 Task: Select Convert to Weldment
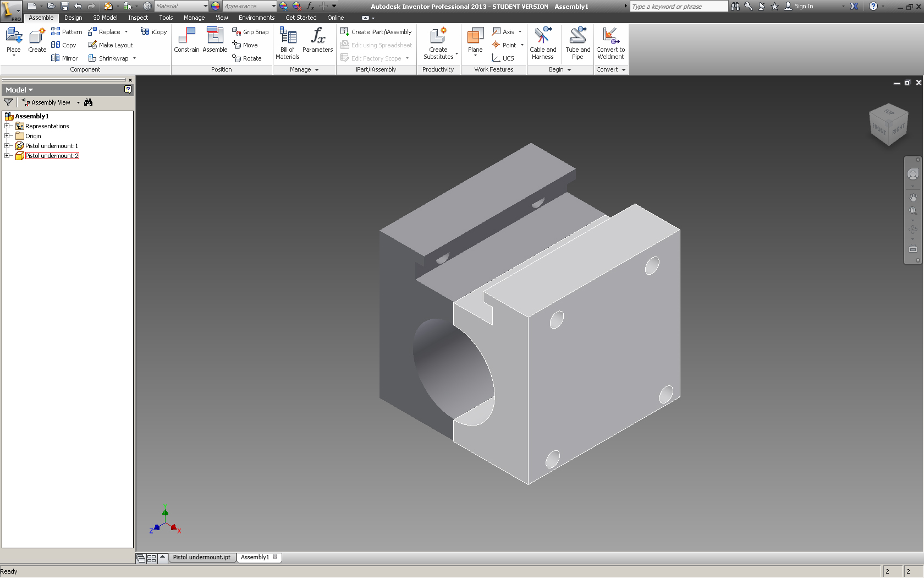(610, 43)
